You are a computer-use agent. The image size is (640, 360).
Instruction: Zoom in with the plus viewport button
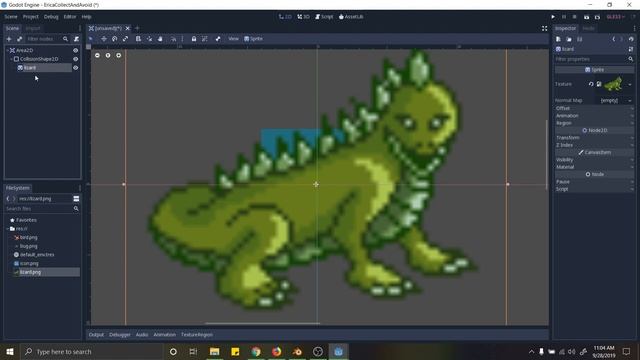pyautogui.click(x=118, y=55)
